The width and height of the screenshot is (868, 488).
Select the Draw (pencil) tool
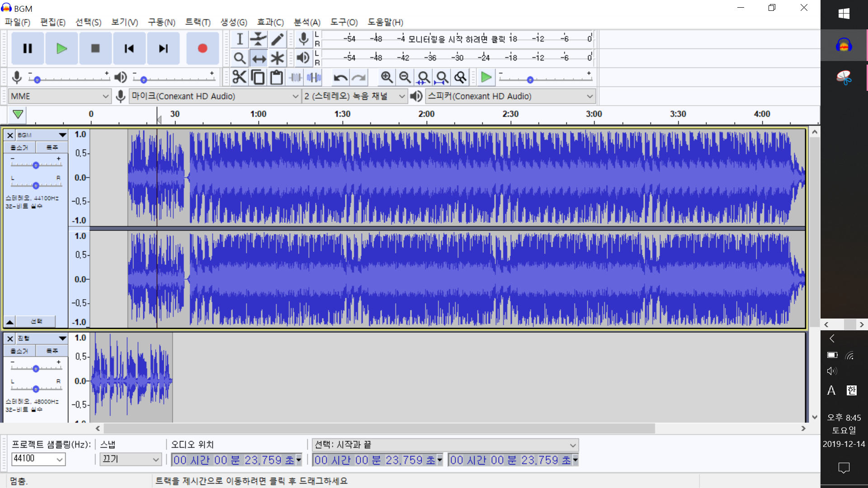(x=277, y=39)
